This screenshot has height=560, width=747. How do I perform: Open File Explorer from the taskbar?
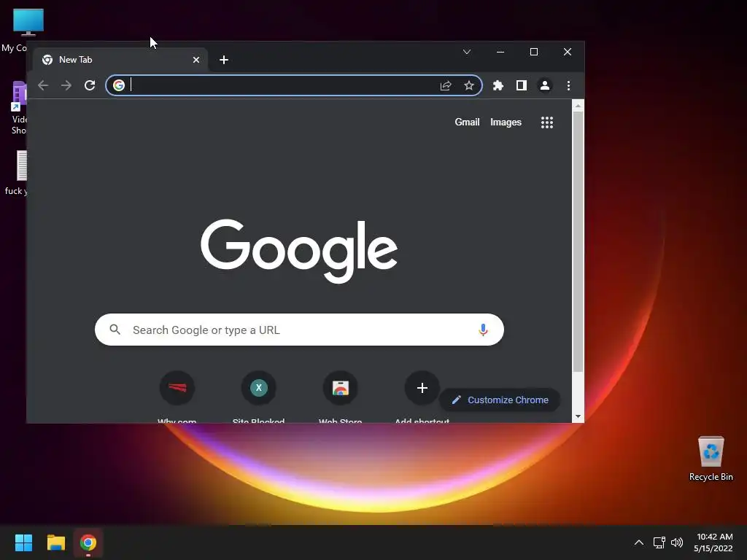tap(55, 542)
